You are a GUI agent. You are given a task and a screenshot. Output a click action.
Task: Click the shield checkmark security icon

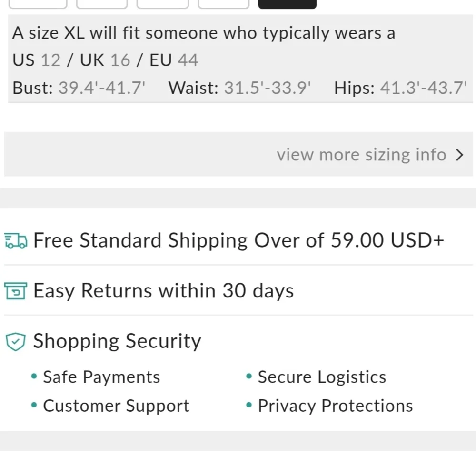[16, 341]
